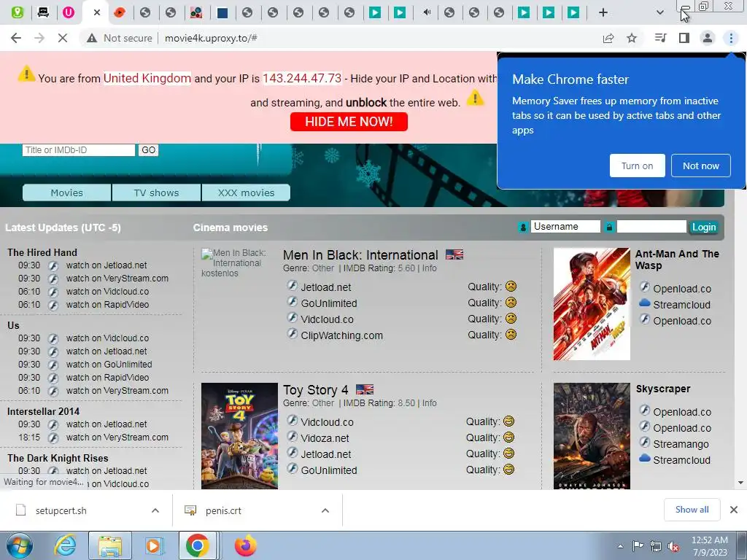Open Firefox from the taskbar
747x560 pixels.
(245, 545)
